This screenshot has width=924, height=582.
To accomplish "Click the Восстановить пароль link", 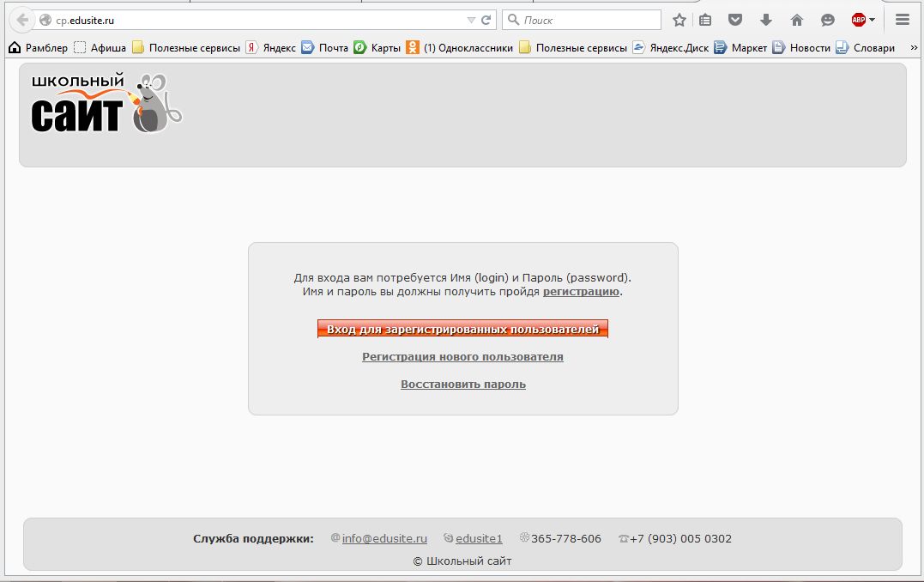I will [463, 384].
